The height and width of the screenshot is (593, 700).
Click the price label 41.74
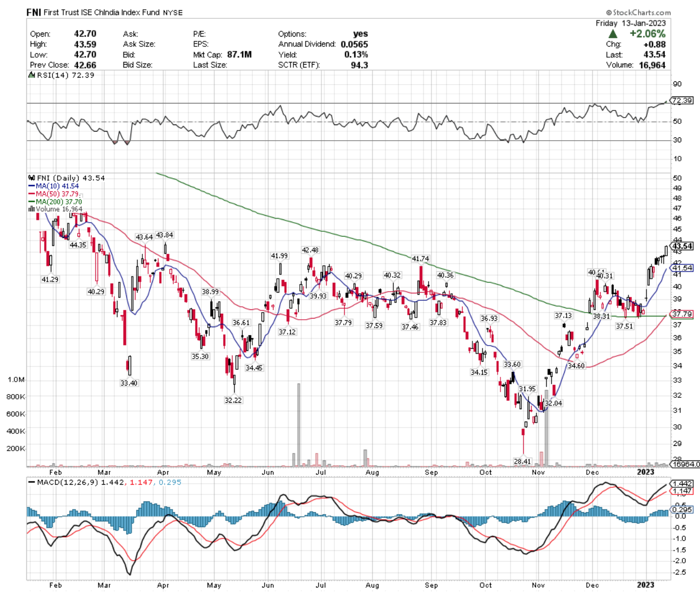(x=420, y=259)
